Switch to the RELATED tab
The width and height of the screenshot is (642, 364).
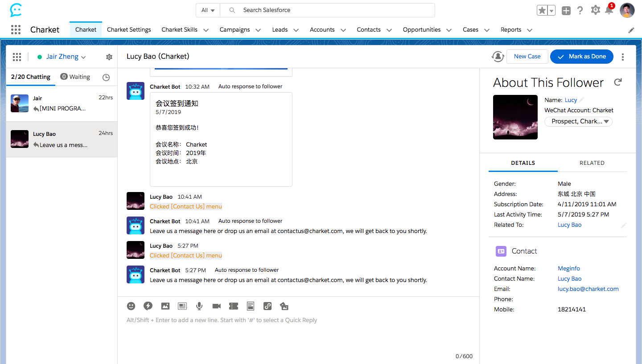coord(592,163)
